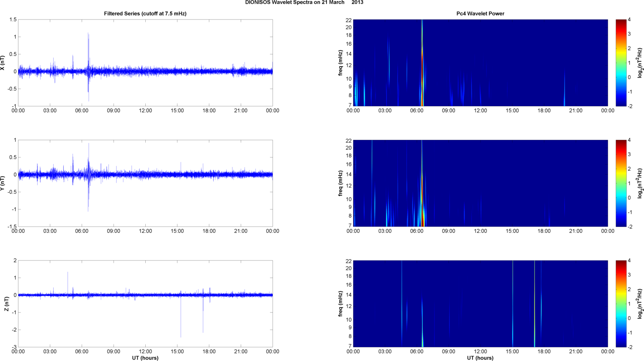Viewport: 644px width, 361px height.
Task: Click the 'X (nT)' axis label
Action: point(3,63)
